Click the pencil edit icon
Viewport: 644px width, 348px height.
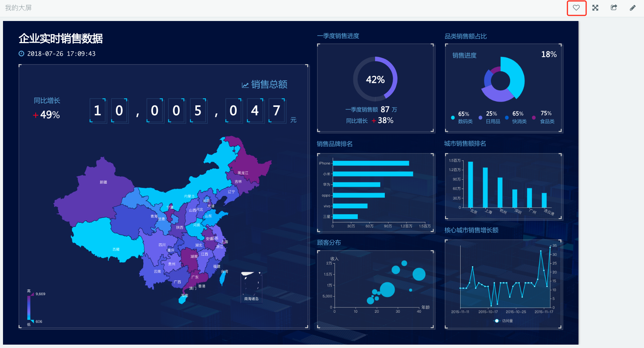(x=633, y=8)
